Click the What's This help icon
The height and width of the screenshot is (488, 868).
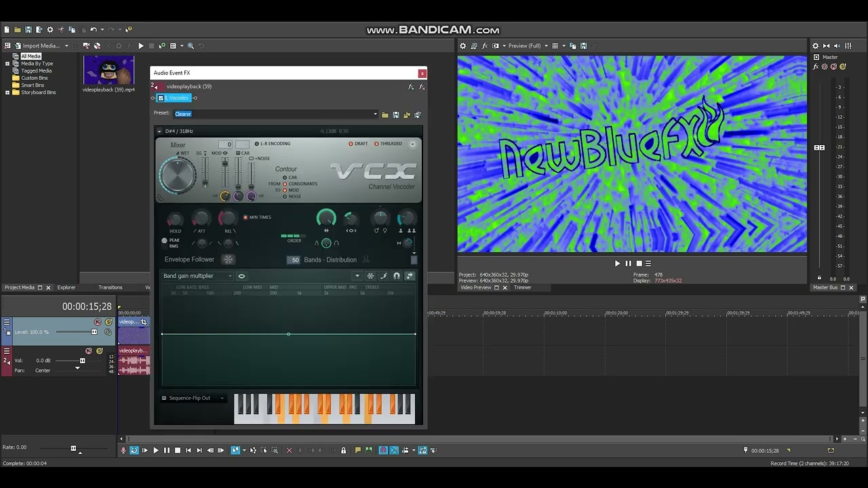[128, 30]
